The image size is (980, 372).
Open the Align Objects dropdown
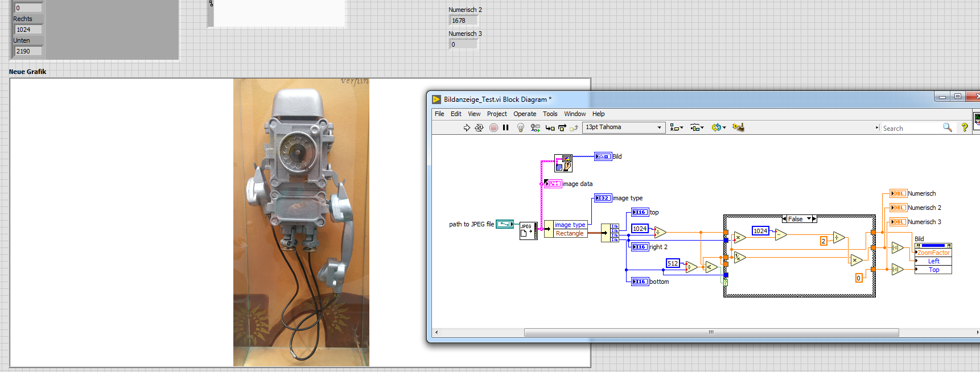(x=676, y=127)
